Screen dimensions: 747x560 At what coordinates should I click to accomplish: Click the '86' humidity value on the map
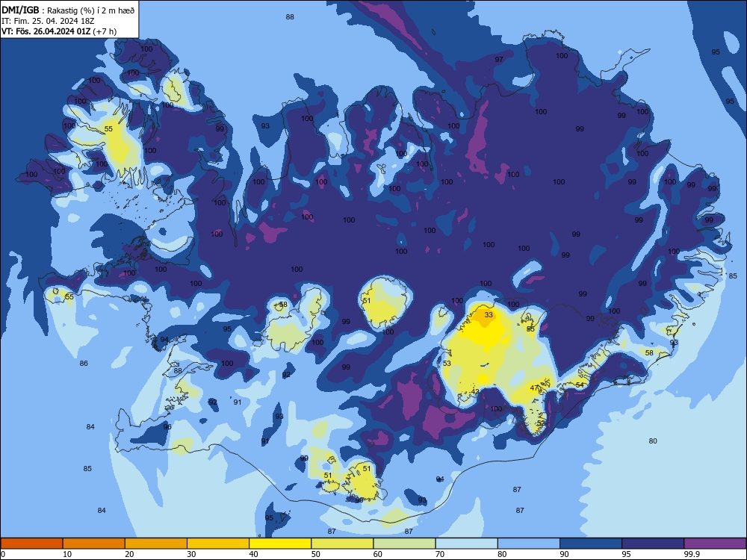(84, 364)
